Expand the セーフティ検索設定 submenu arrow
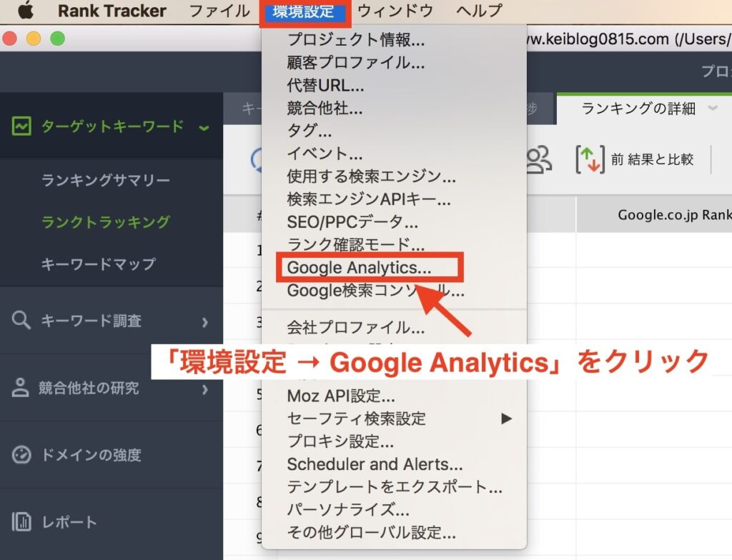This screenshot has width=732, height=560. [506, 419]
